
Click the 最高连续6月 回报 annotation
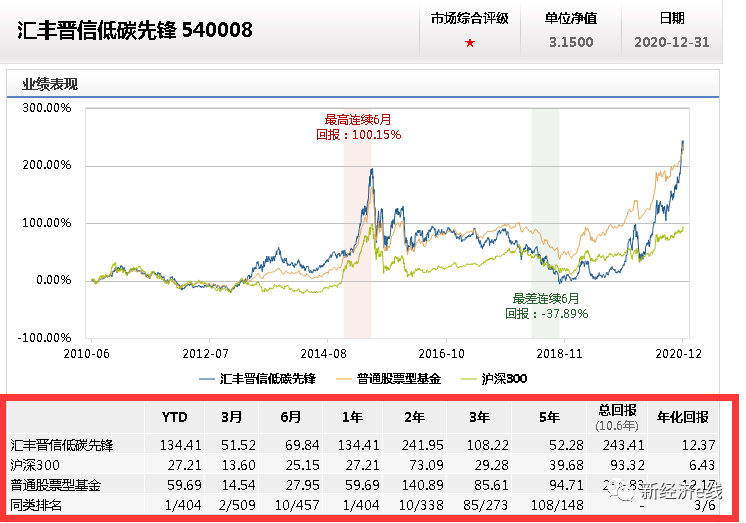click(x=358, y=127)
